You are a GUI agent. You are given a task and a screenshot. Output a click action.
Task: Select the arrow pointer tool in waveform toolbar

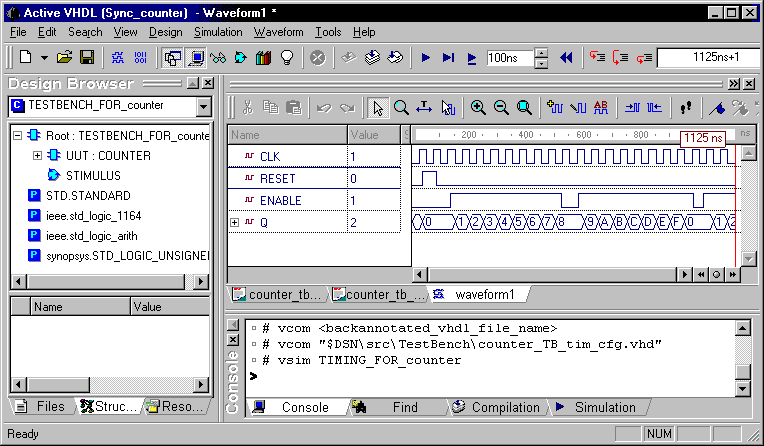[x=378, y=107]
